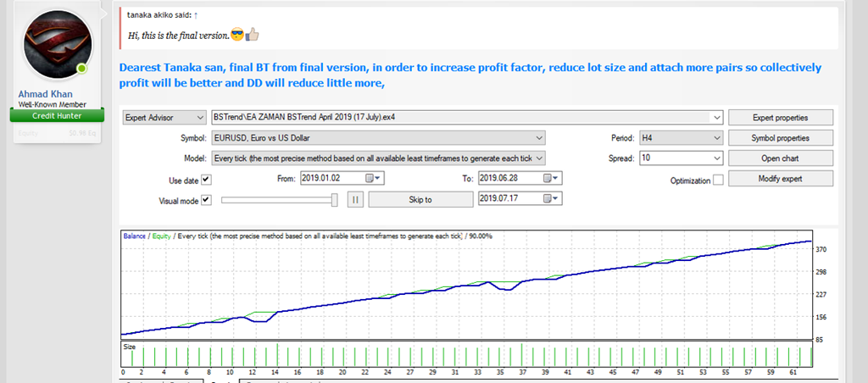The width and height of the screenshot is (868, 383).
Task: Open the Symbol EURUSD dropdown
Action: tap(378, 138)
